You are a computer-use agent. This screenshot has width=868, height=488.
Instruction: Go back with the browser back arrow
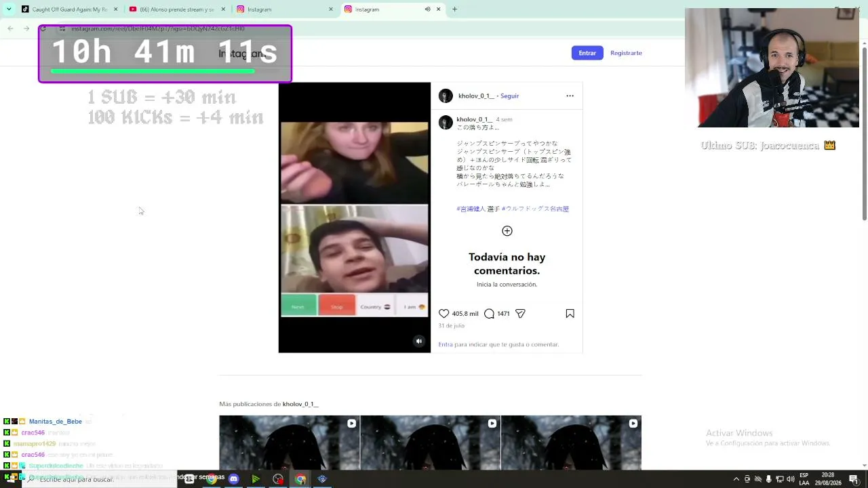(10, 28)
